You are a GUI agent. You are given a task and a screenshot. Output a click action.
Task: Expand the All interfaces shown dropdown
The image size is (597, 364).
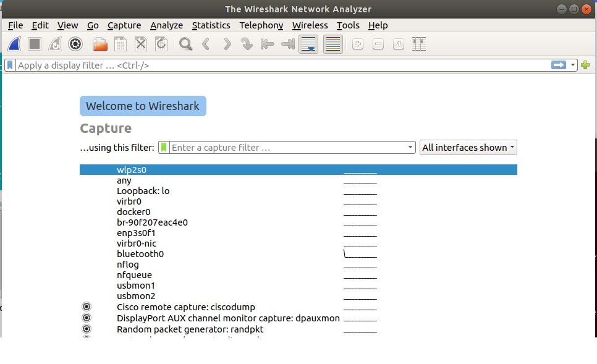click(x=468, y=148)
